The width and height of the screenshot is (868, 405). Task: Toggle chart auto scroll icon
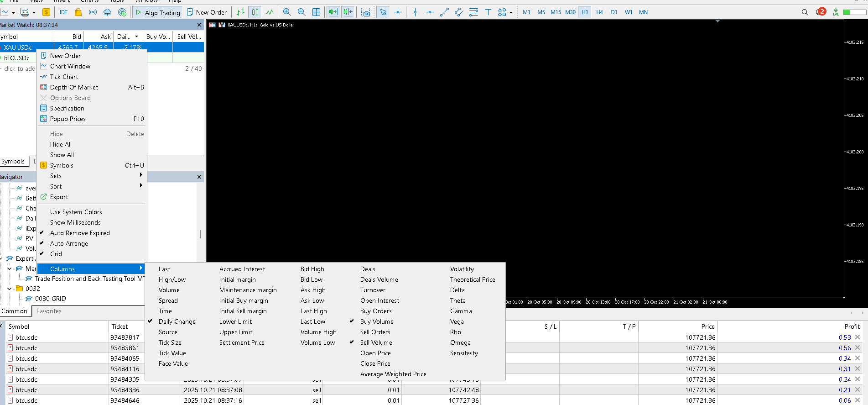(333, 12)
